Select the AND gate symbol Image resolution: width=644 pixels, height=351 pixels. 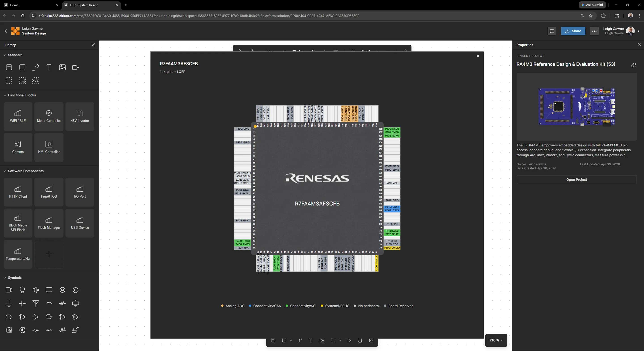[x=9, y=317]
